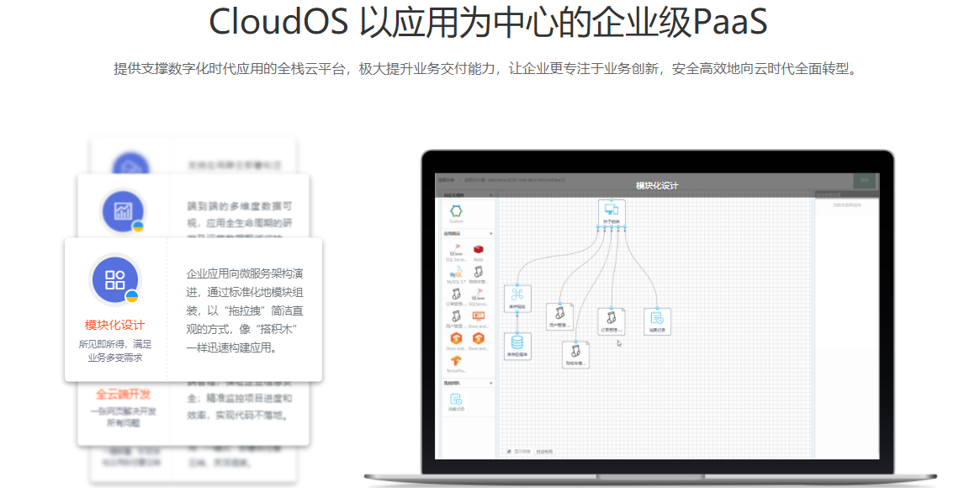
Task: Click the top monitor node on canvas
Action: [612, 212]
